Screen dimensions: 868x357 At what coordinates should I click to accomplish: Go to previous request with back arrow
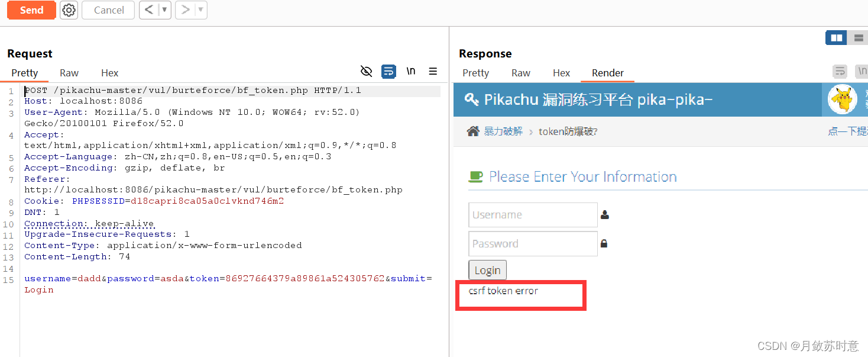[x=149, y=10]
